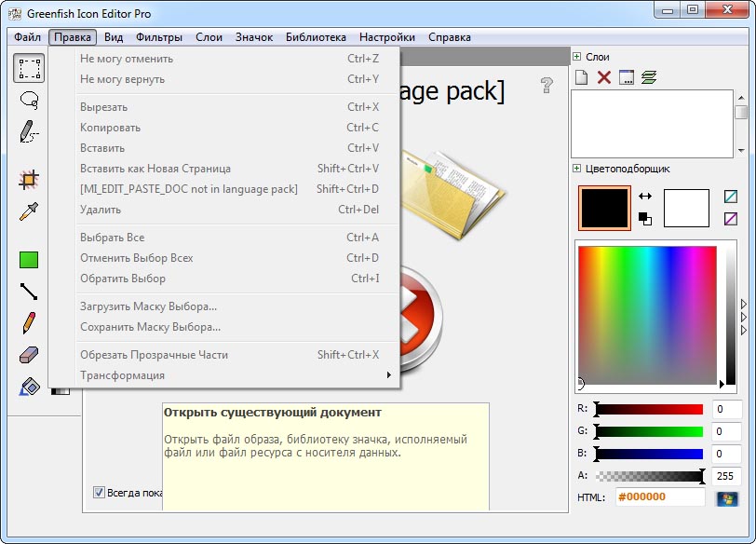Click the HTML color code field

[659, 497]
